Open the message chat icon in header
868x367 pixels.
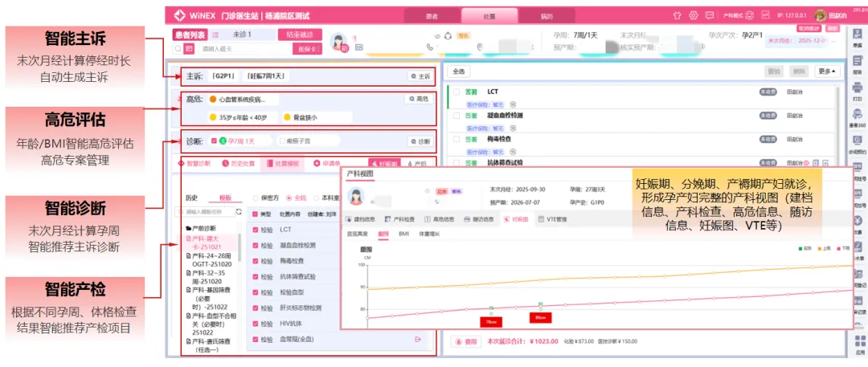pos(710,15)
